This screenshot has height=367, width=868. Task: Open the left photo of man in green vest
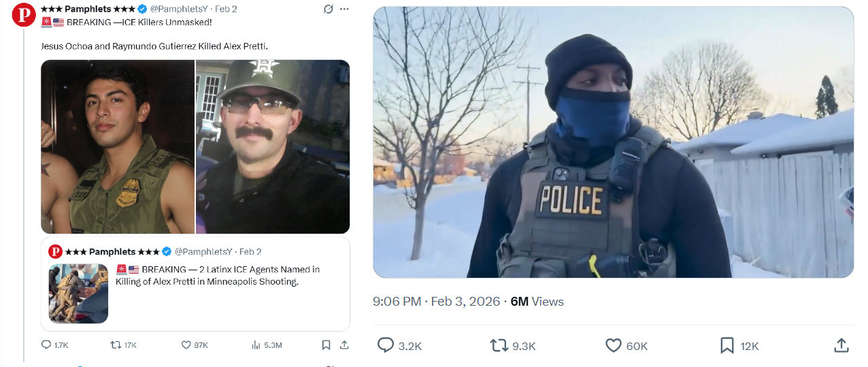pos(118,147)
